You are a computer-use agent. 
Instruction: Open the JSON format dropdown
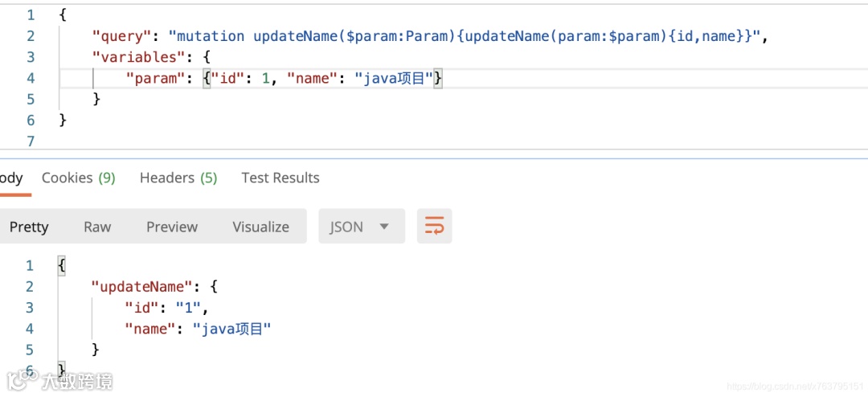[362, 226]
